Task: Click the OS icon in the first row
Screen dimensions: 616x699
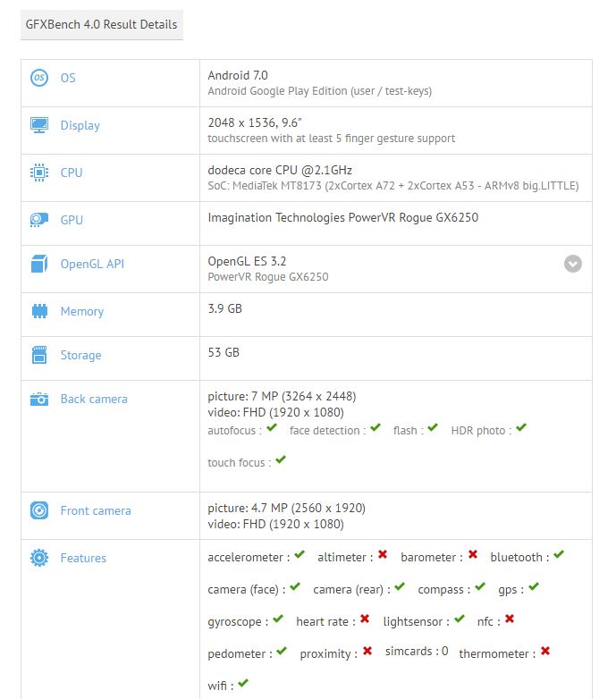Action: pyautogui.click(x=39, y=78)
